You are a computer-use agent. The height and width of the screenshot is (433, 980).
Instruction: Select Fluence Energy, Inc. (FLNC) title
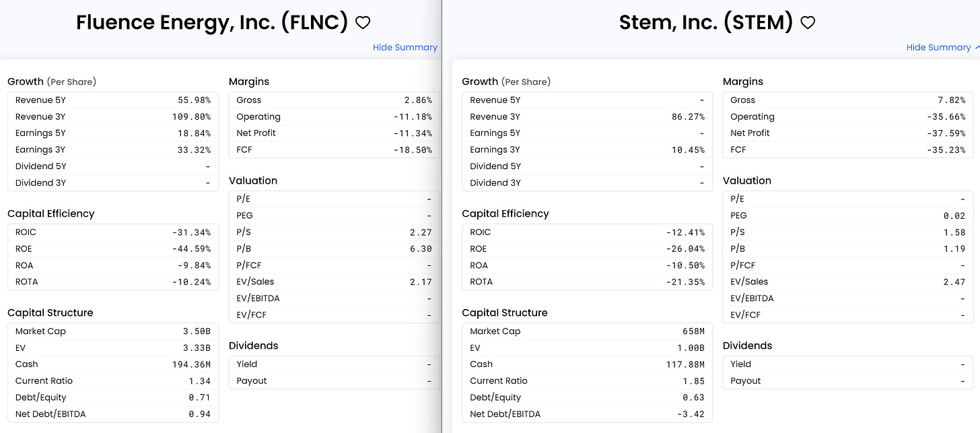coord(212,22)
